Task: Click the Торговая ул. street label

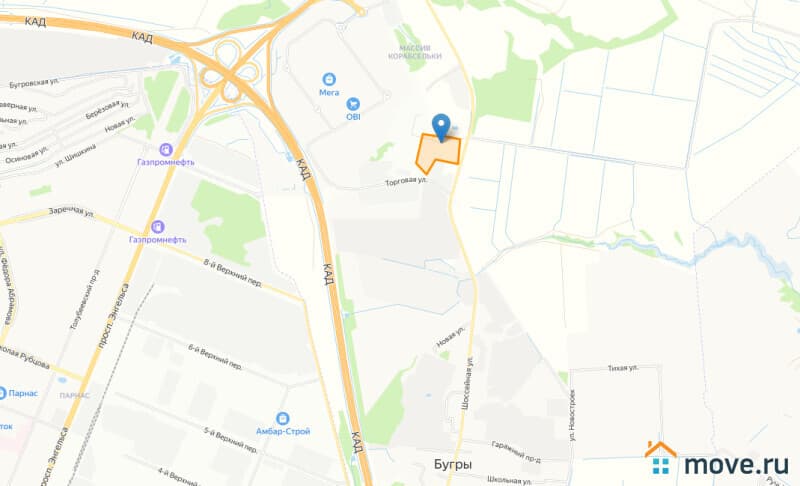Action: (x=406, y=182)
